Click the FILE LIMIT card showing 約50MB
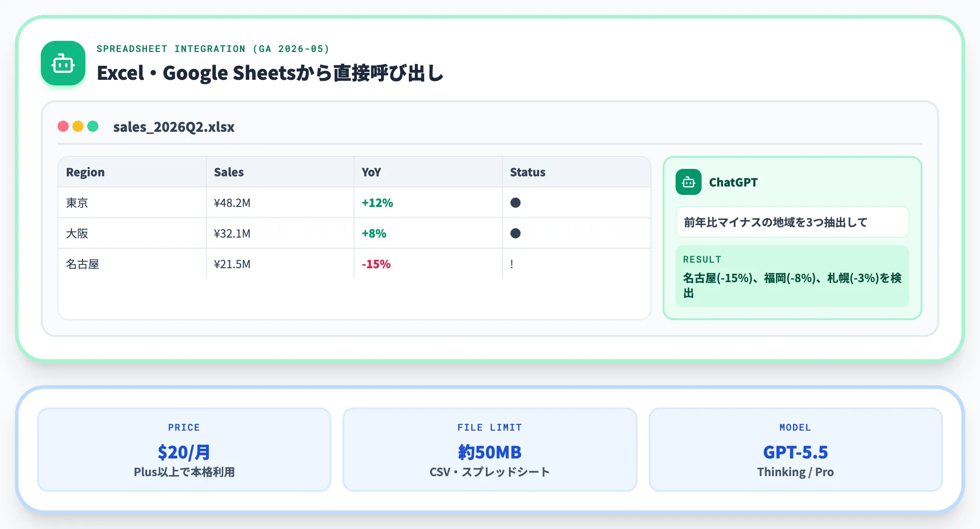This screenshot has height=529, width=980. click(490, 450)
